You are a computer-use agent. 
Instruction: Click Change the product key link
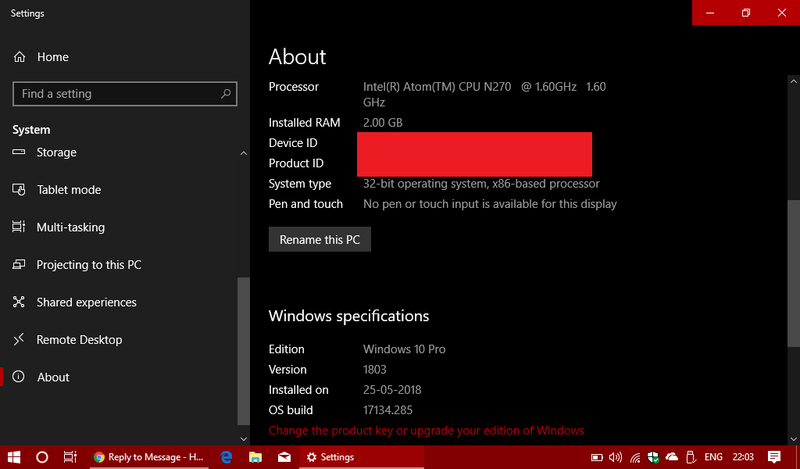pos(426,431)
